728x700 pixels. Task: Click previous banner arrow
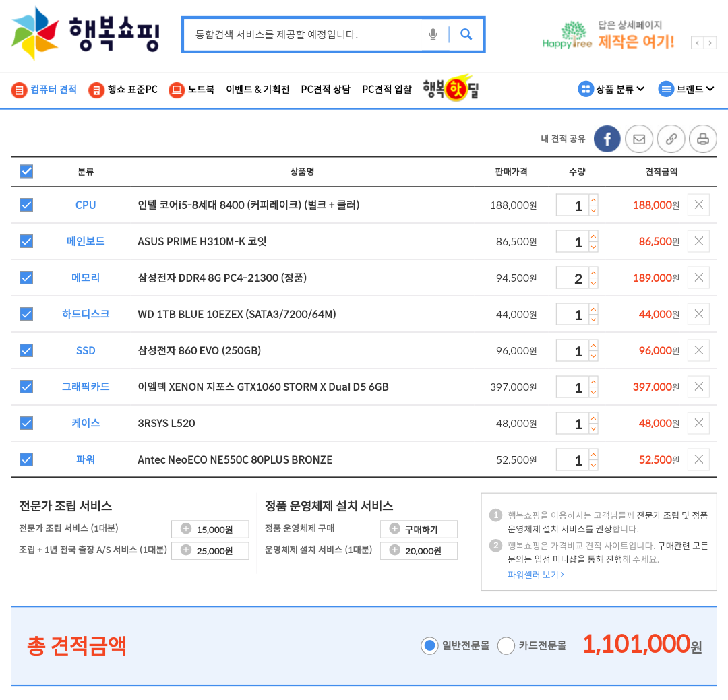(697, 43)
